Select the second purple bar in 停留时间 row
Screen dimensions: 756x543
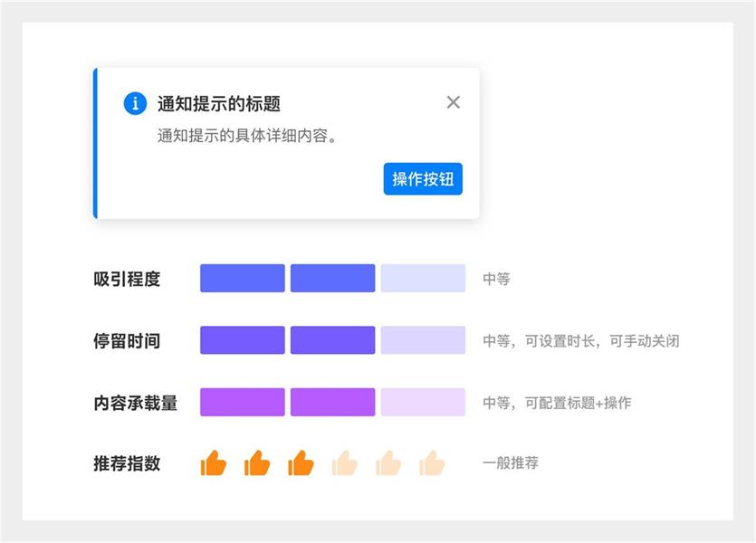(x=332, y=340)
